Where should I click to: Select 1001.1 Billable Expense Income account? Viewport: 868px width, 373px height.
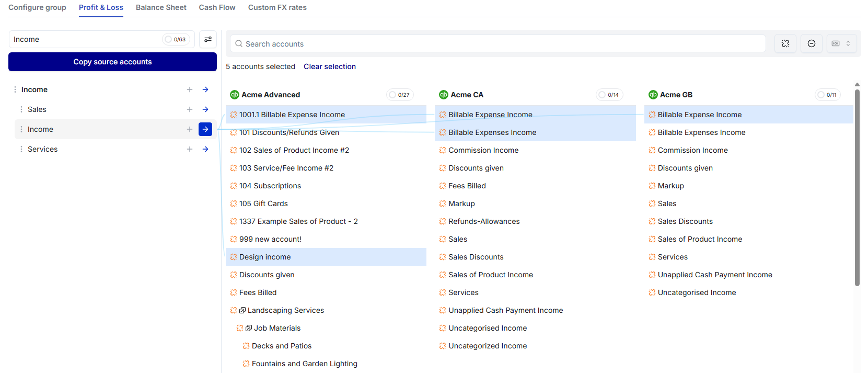point(326,115)
